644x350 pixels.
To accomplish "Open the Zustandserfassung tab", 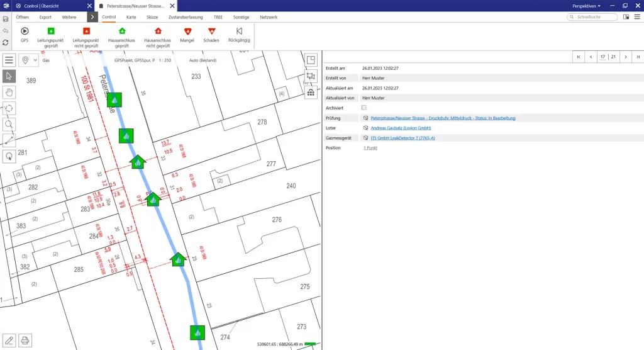I will 187,17.
